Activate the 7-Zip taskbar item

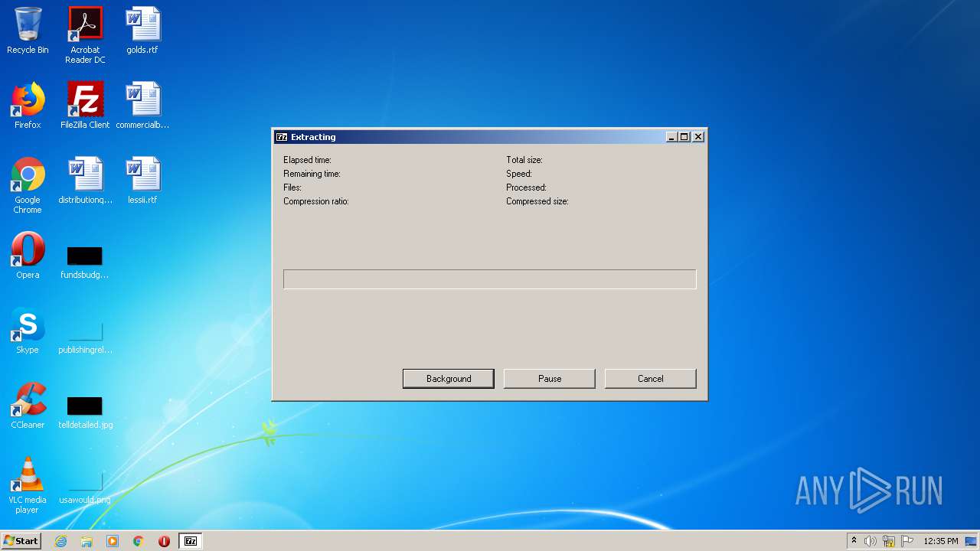coord(191,541)
